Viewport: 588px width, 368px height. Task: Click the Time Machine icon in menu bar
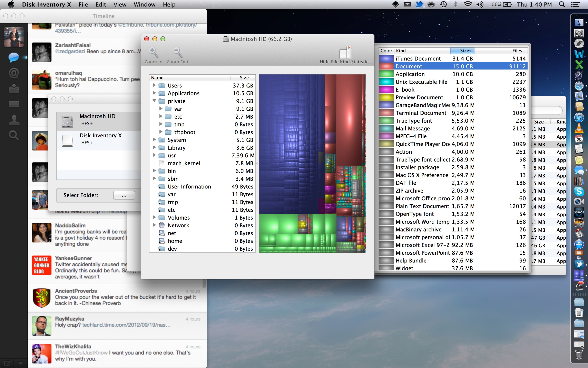click(443, 4)
